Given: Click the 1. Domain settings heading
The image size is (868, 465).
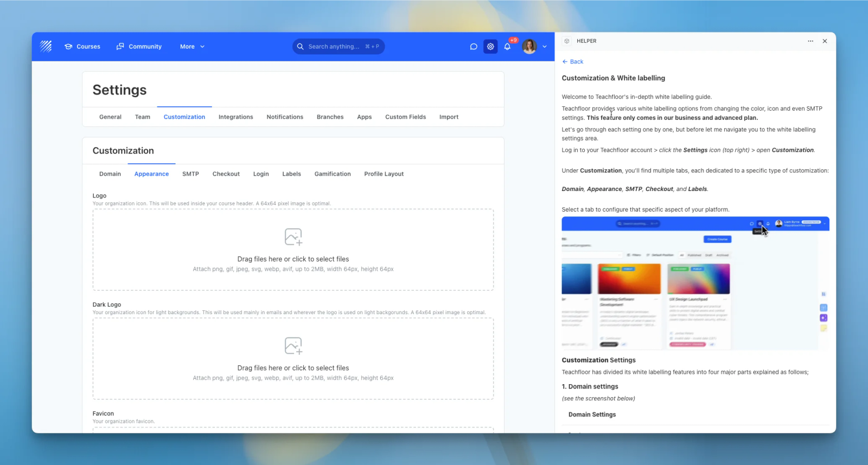Looking at the screenshot, I should pos(590,387).
